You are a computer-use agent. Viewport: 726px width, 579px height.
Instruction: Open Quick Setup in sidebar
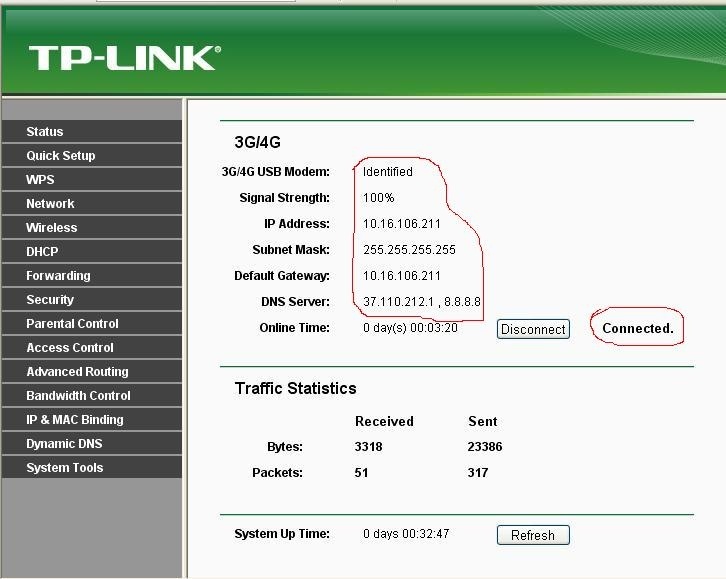tap(61, 156)
